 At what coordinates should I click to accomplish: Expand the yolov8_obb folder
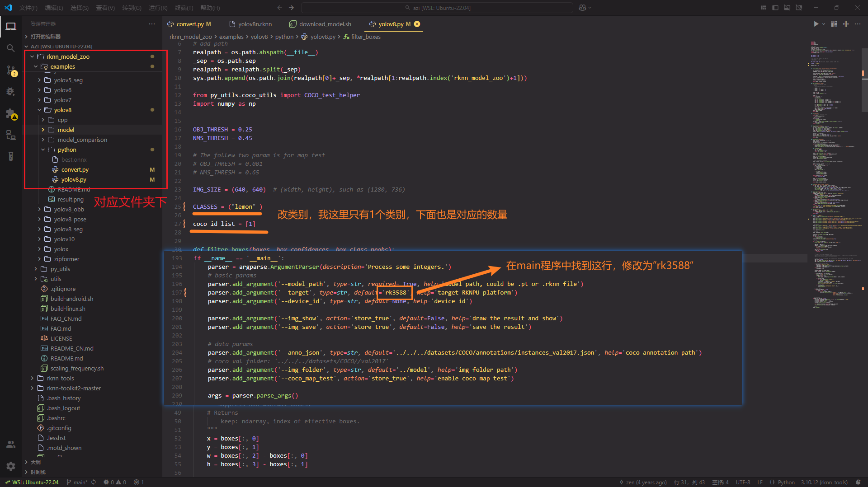[69, 209]
